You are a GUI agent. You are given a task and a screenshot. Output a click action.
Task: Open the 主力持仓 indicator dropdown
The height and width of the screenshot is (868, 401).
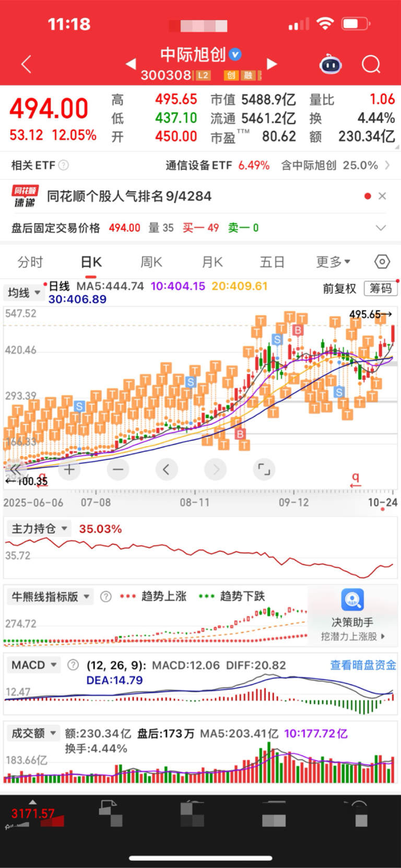(x=40, y=529)
